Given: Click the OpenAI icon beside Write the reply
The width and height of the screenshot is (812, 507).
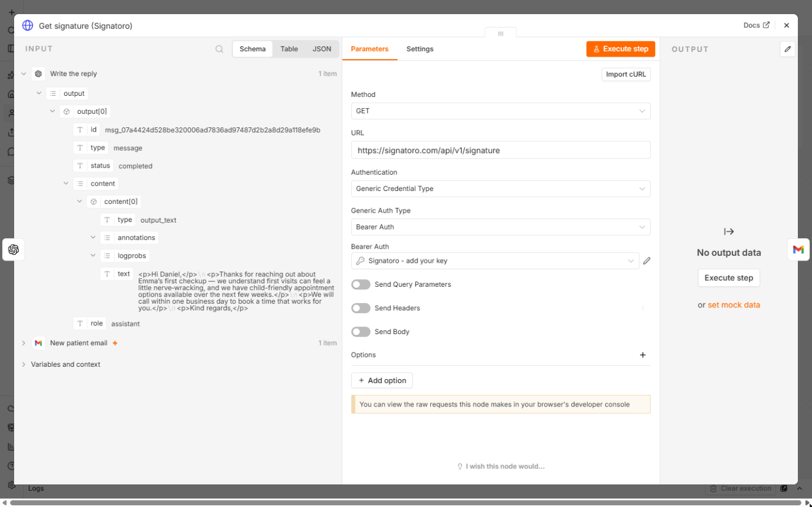Looking at the screenshot, I should (39, 74).
